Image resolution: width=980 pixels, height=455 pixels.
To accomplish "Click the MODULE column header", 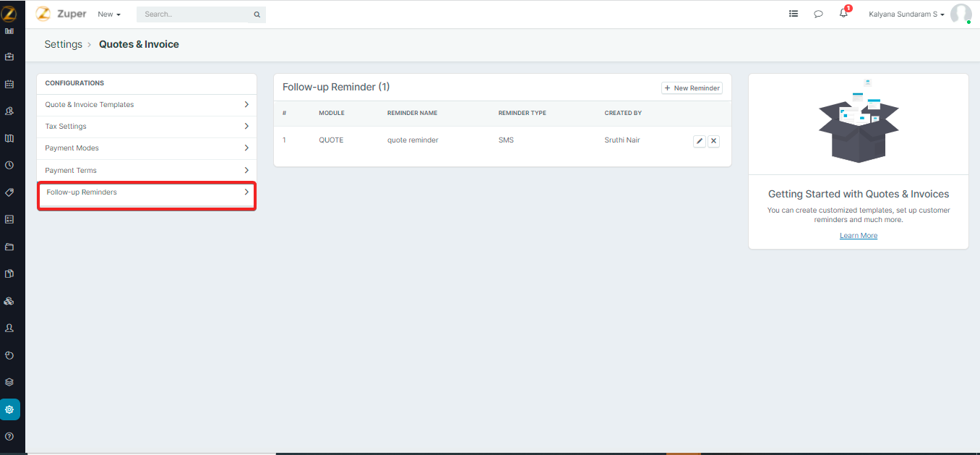I will pos(332,114).
